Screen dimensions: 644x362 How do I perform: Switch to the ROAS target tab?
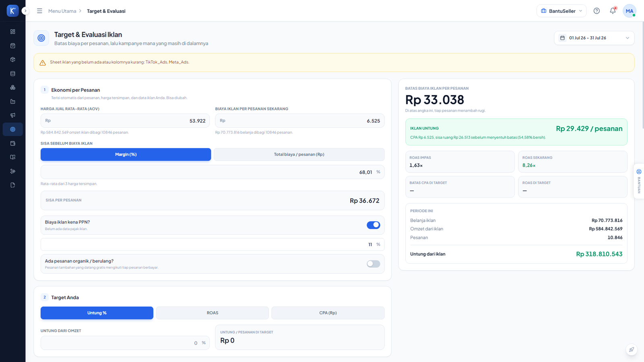tap(213, 313)
